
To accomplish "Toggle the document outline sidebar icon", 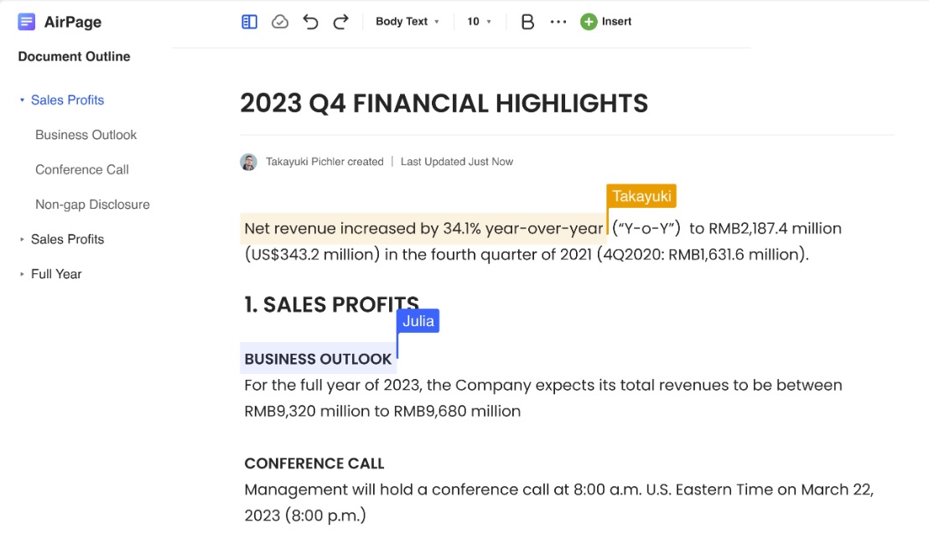I will [x=249, y=22].
